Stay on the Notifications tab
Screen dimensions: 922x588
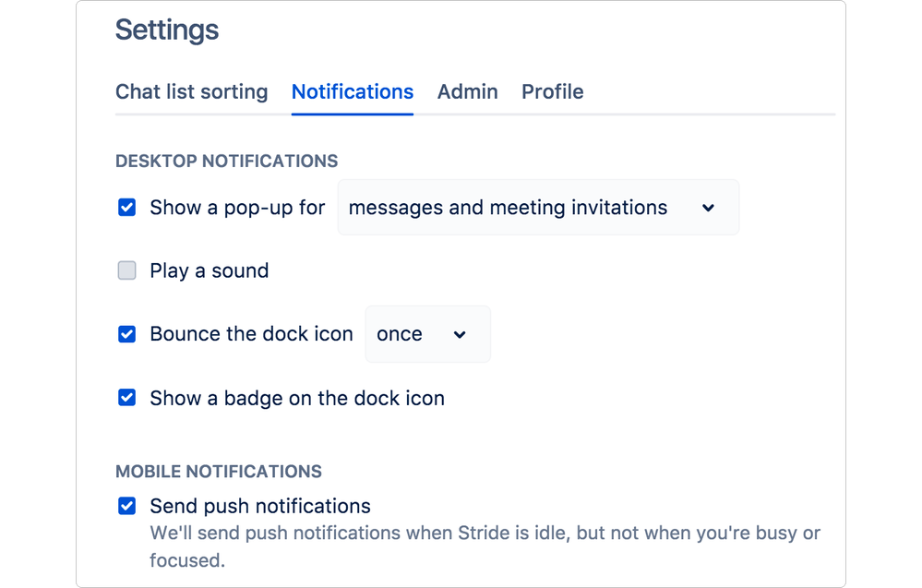click(352, 91)
